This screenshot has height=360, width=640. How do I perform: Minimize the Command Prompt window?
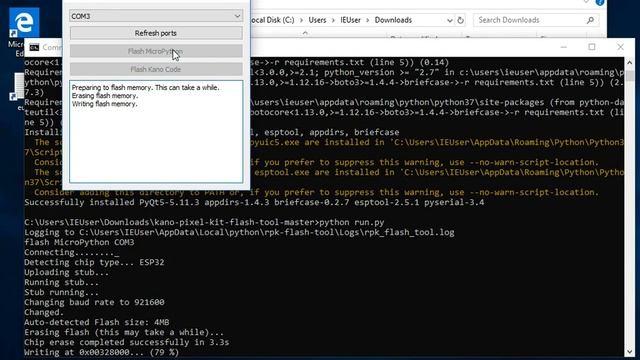(x=564, y=47)
